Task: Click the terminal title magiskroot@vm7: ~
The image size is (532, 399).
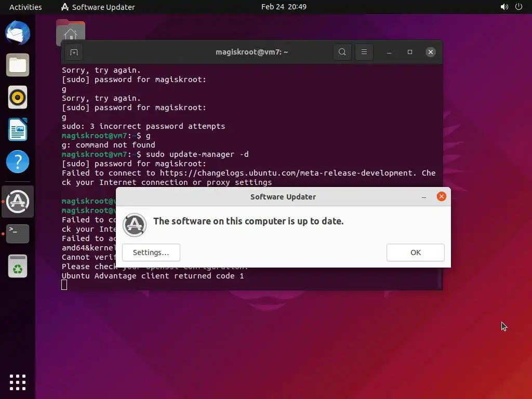Action: point(252,52)
